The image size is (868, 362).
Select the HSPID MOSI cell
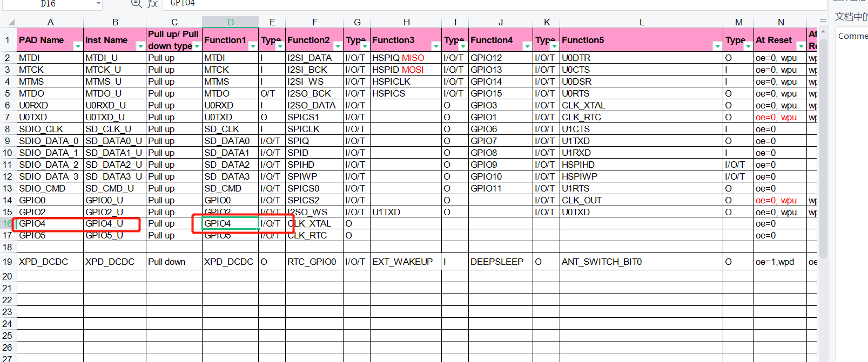tap(406, 70)
